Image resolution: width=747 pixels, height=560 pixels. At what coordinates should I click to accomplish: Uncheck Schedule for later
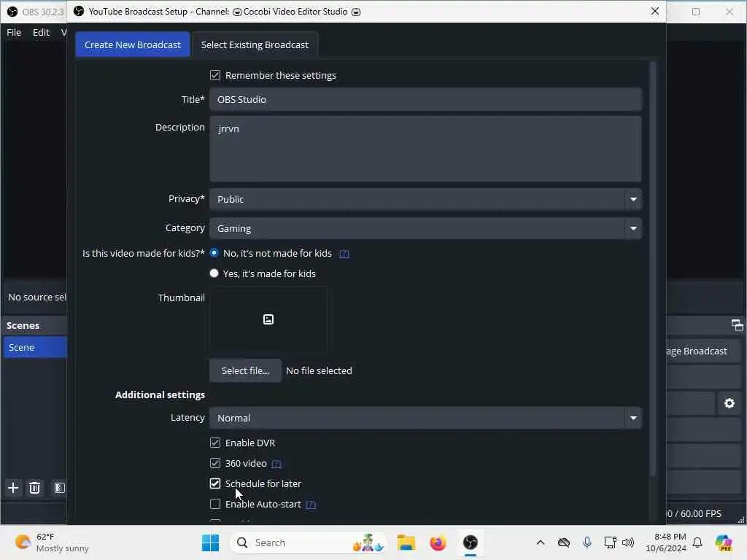[x=215, y=484]
